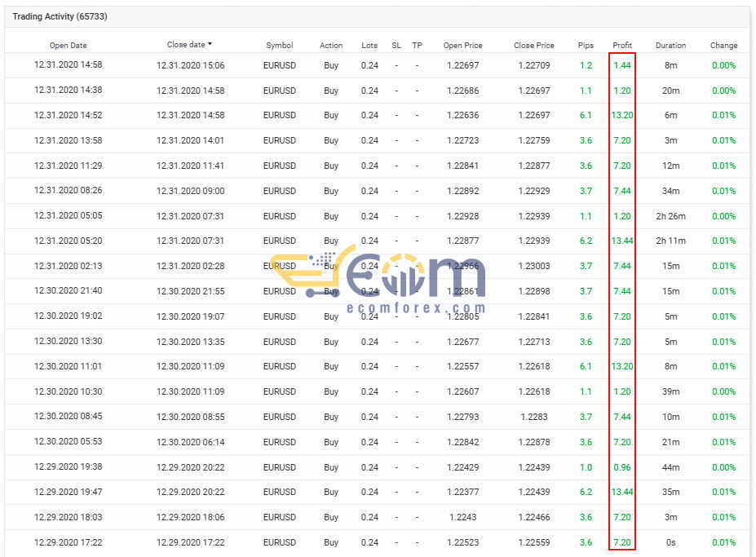The image size is (756, 557).
Task: Click the TP column header
Action: coord(417,46)
